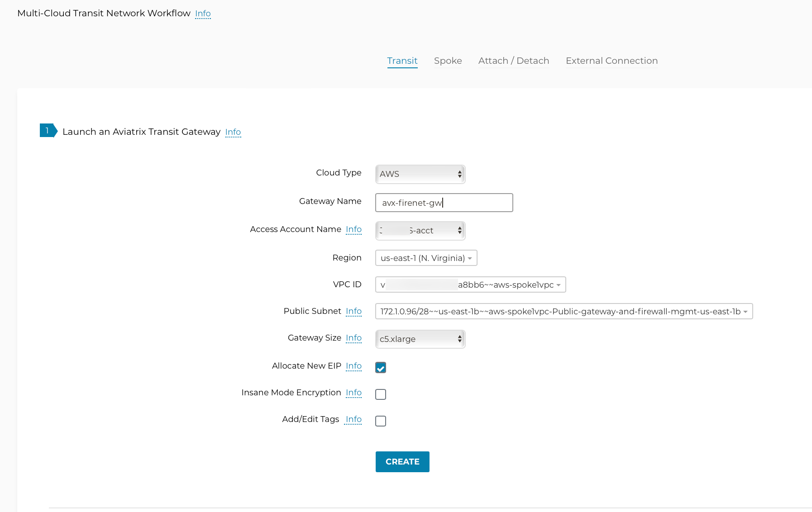Screen dimensions: 812x512
Task: Enable Insane Mode Encryption checkbox
Action: 381,394
